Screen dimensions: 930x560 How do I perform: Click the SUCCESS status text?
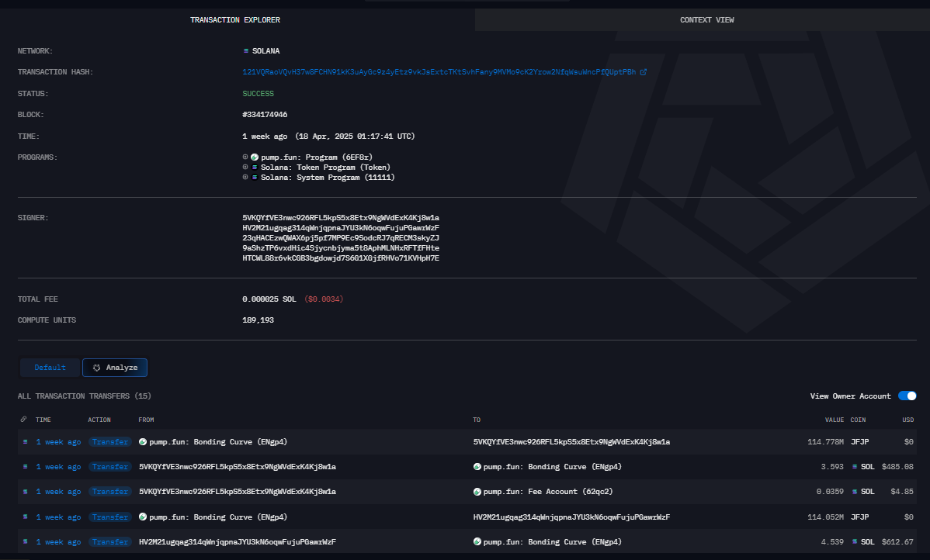258,94
